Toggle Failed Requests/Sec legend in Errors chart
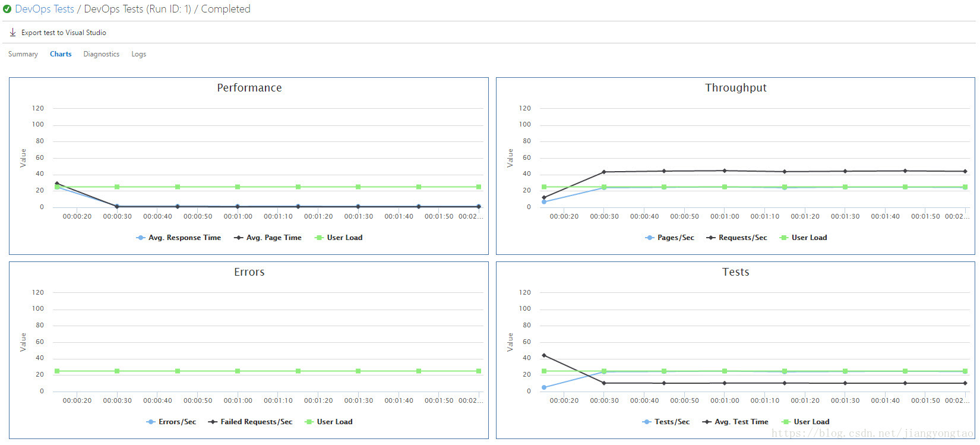Image resolution: width=980 pixels, height=445 pixels. [x=250, y=422]
